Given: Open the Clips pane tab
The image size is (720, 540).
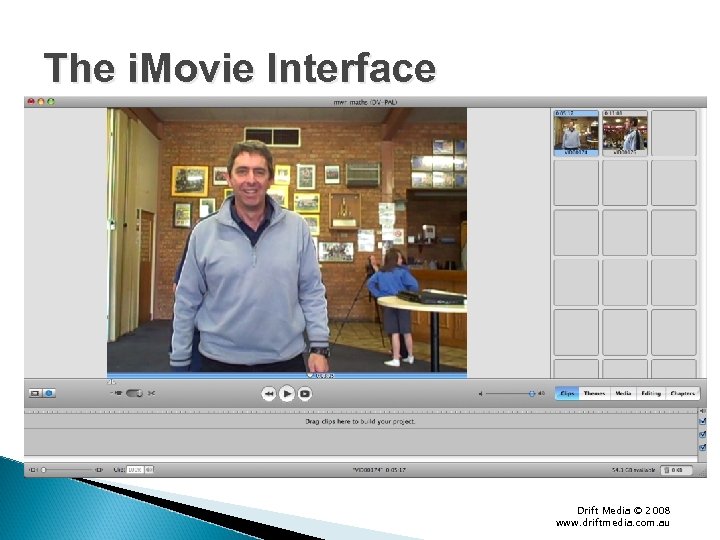Looking at the screenshot, I should (x=567, y=394).
